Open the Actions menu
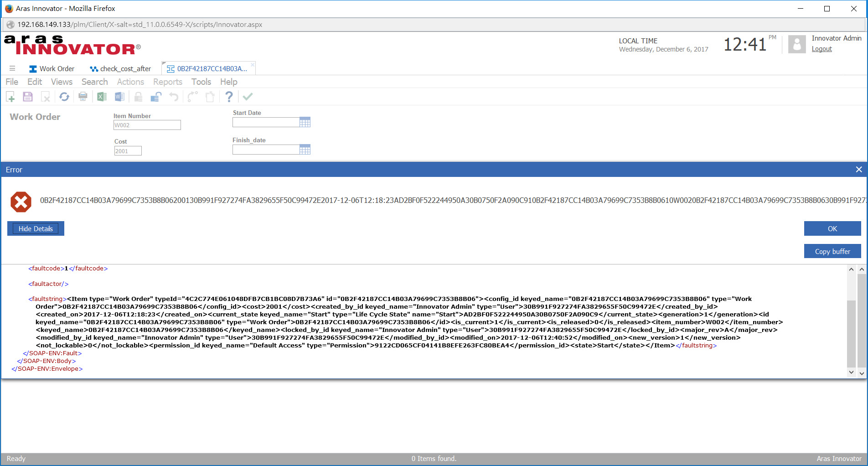The width and height of the screenshot is (868, 466). (130, 82)
